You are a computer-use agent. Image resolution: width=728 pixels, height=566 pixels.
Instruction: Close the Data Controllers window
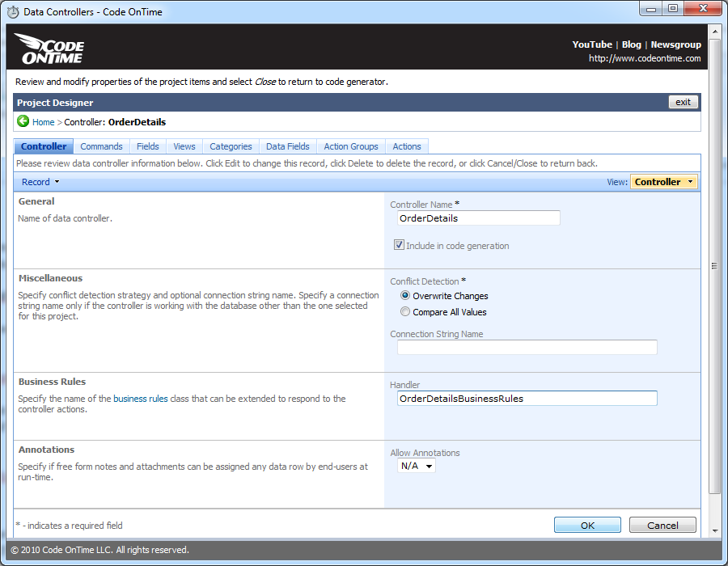click(703, 9)
